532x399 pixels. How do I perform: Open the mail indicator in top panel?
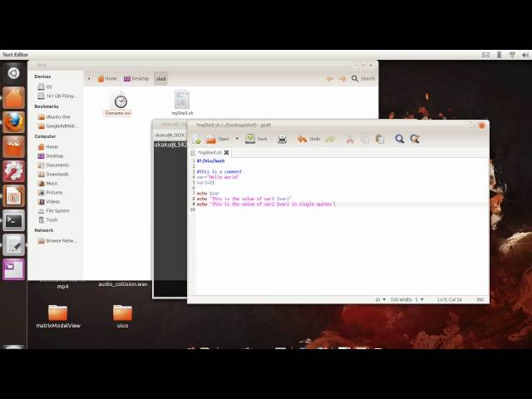[485, 55]
